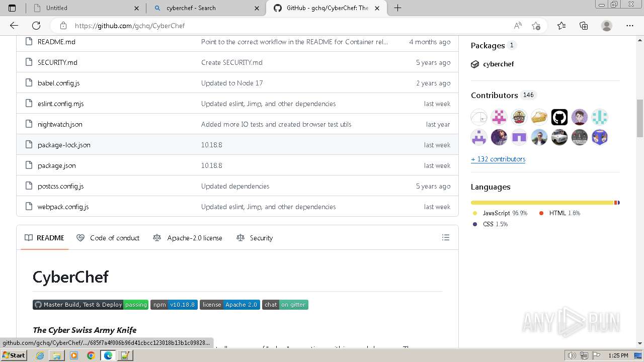Open README.md file
The width and height of the screenshot is (644, 362).
coord(56,42)
